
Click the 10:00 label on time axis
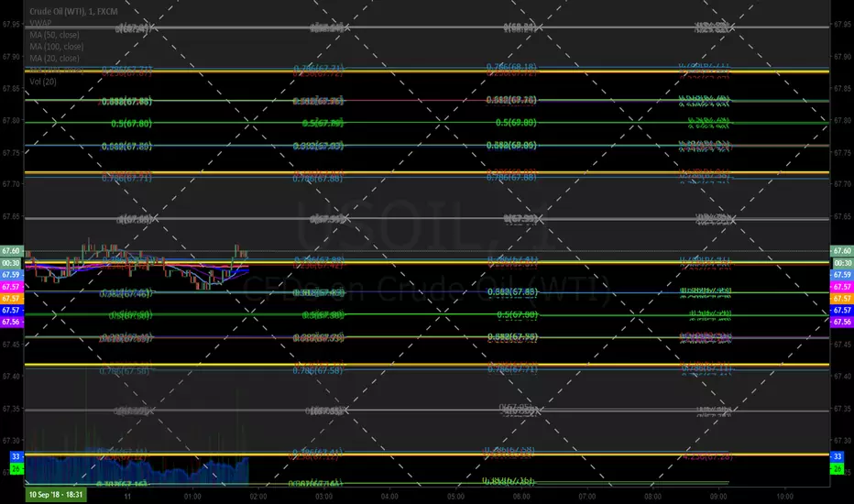[x=784, y=497]
